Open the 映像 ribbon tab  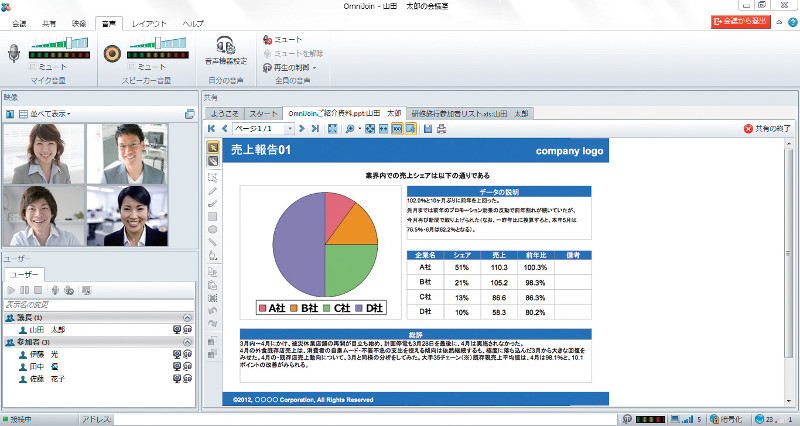[79, 23]
